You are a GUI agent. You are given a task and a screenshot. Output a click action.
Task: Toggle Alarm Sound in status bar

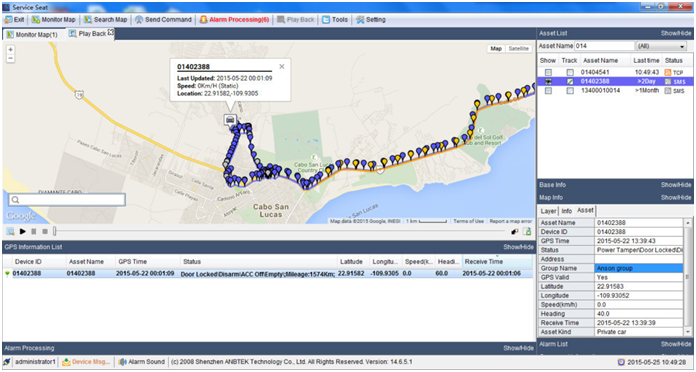point(142,362)
